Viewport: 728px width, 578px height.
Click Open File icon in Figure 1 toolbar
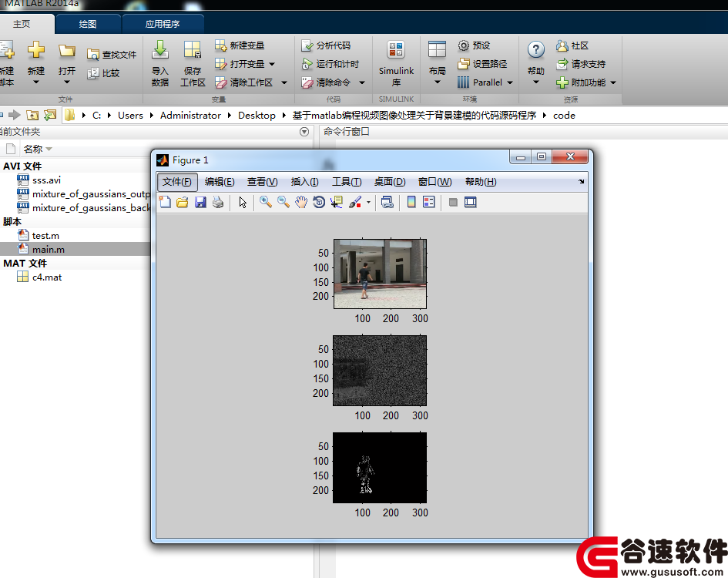coord(183,202)
